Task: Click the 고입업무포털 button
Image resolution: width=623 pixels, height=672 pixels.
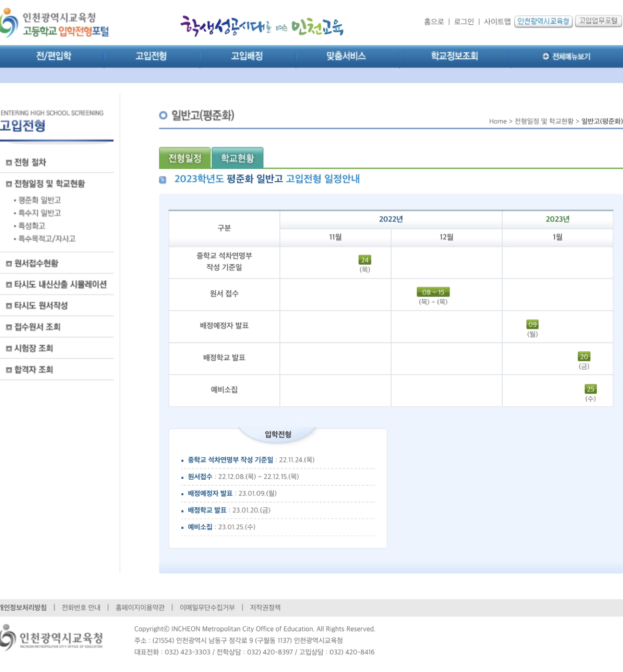Action: coord(598,21)
